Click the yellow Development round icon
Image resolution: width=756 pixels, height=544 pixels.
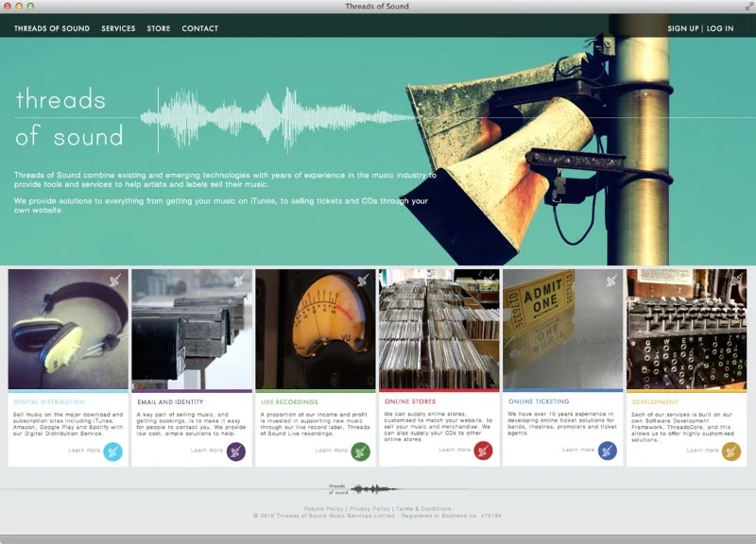click(730, 451)
